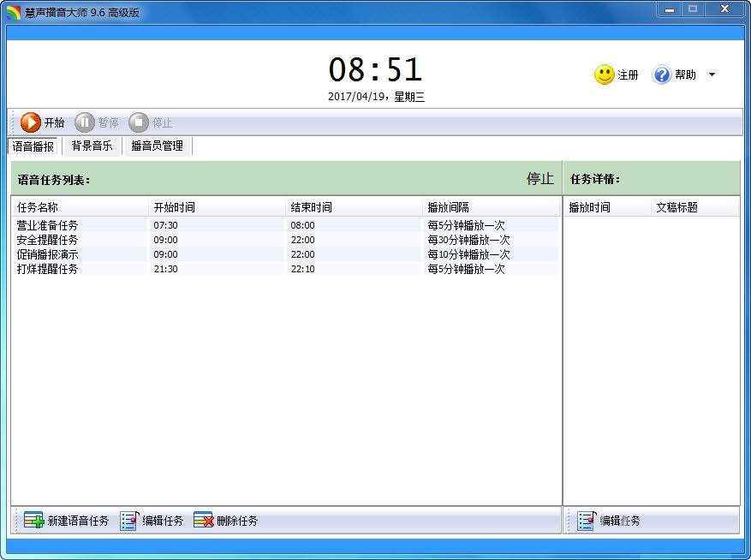Sort by the 结束时间 column header
This screenshot has width=751, height=560.
coord(354,207)
